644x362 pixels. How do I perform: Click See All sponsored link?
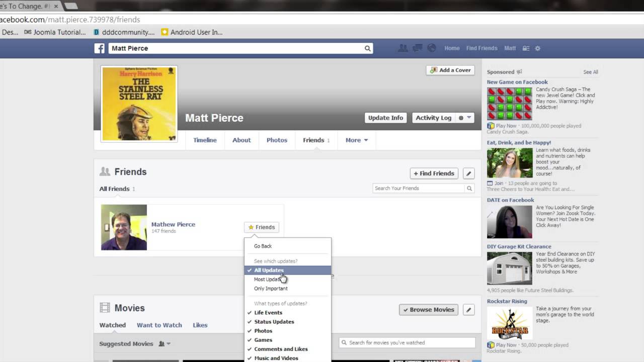coord(591,72)
